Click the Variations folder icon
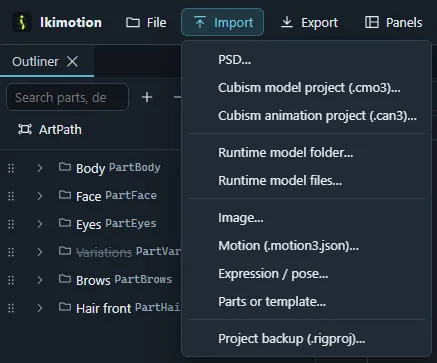The height and width of the screenshot is (363, 437). pos(65,250)
